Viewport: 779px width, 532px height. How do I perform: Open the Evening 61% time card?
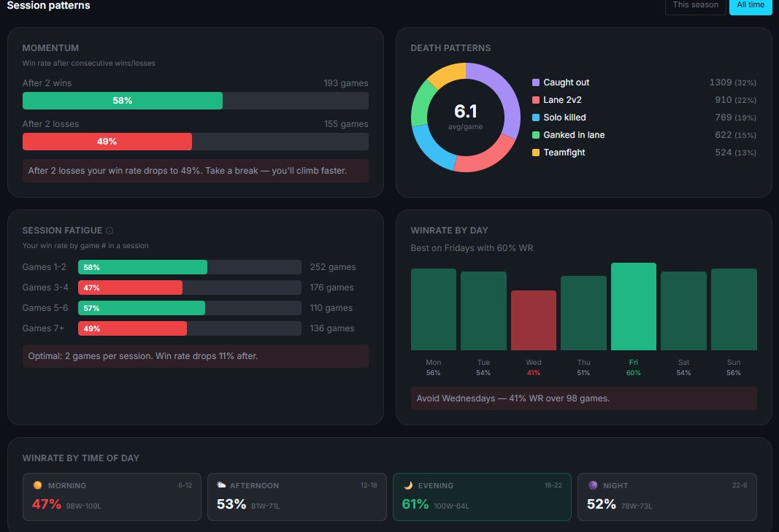pyautogui.click(x=482, y=497)
